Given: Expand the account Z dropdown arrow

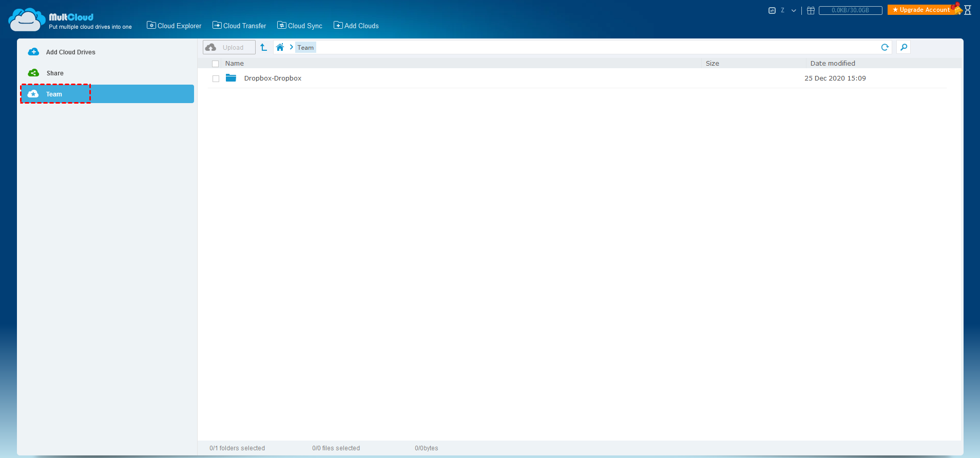Looking at the screenshot, I should [794, 10].
